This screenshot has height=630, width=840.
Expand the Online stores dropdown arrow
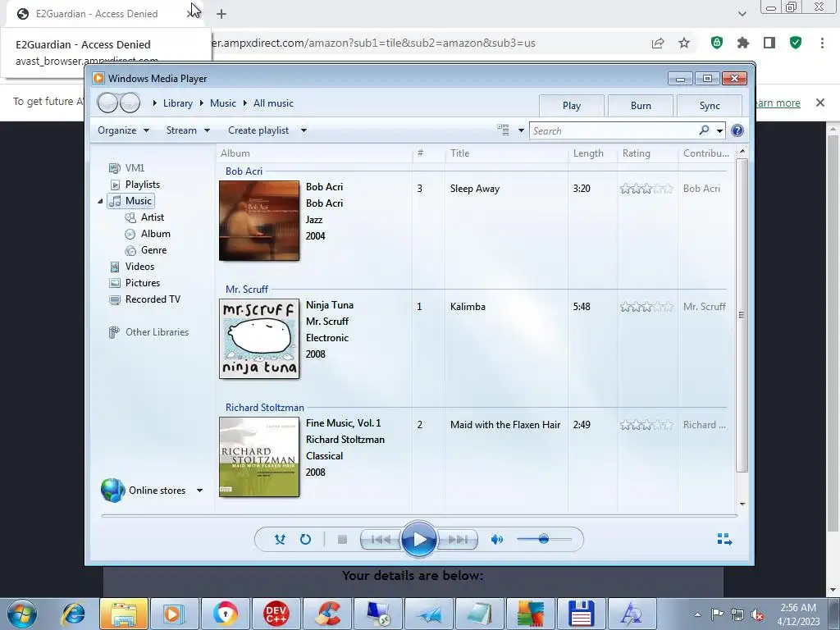[x=199, y=491]
